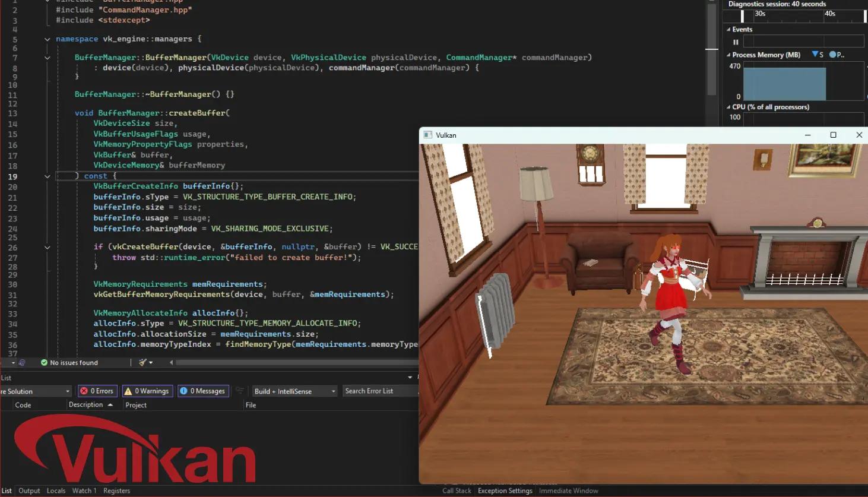The height and width of the screenshot is (497, 868).
Task: Sort by the Description column header
Action: [x=85, y=404]
